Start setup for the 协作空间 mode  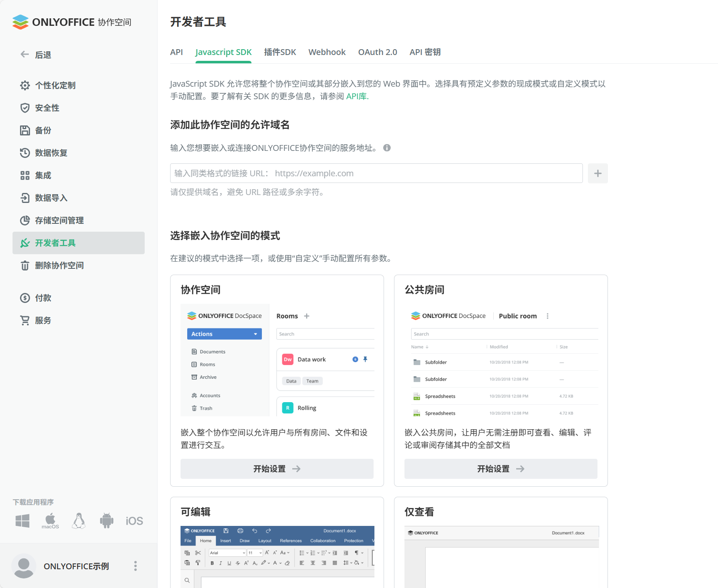click(277, 469)
